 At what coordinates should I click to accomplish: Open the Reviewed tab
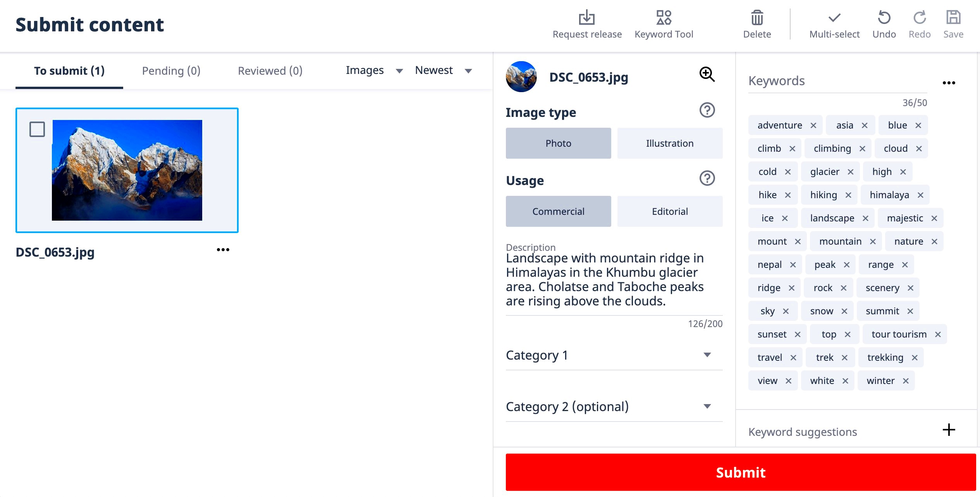coord(270,70)
